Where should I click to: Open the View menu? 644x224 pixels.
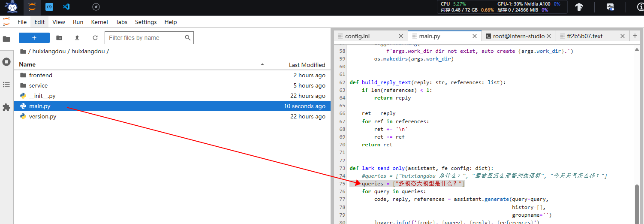tap(59, 22)
